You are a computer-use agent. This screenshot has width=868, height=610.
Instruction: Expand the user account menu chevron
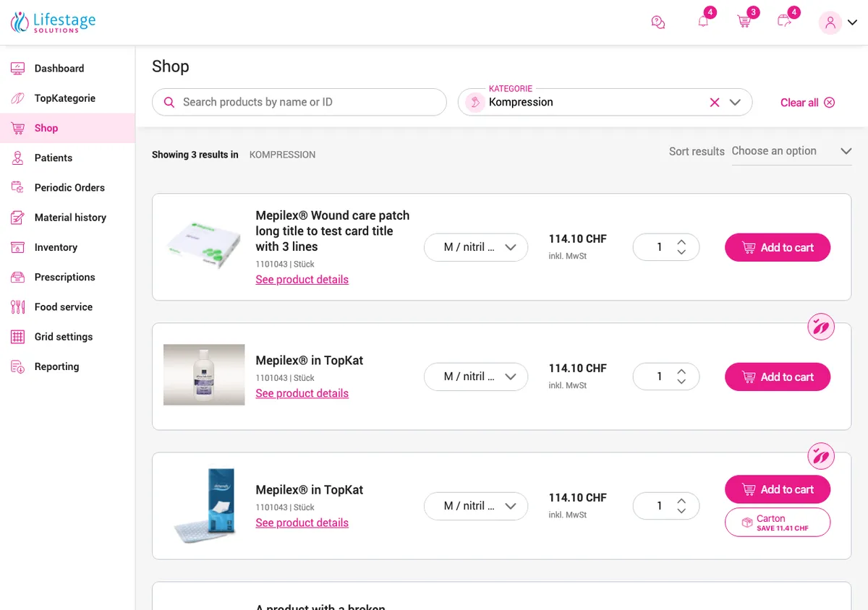pos(852,22)
